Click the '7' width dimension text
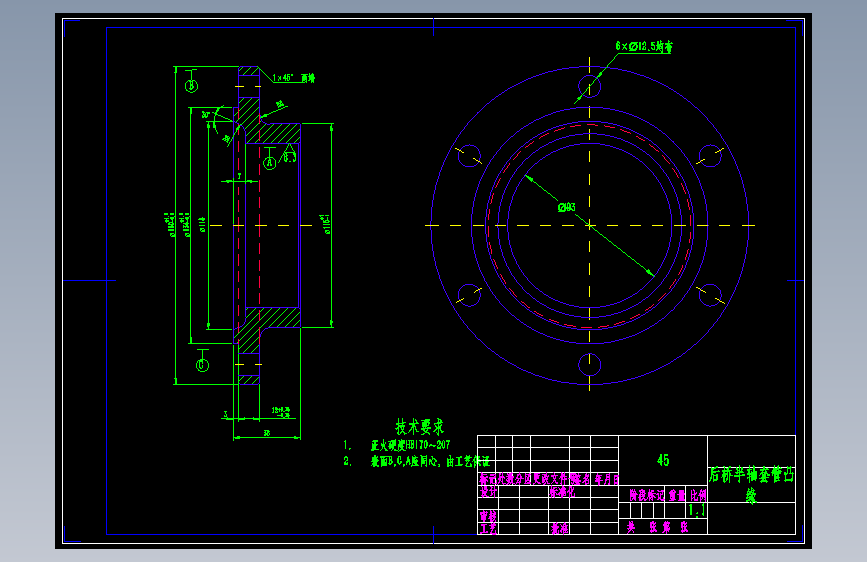The image size is (867, 562). (x=239, y=176)
